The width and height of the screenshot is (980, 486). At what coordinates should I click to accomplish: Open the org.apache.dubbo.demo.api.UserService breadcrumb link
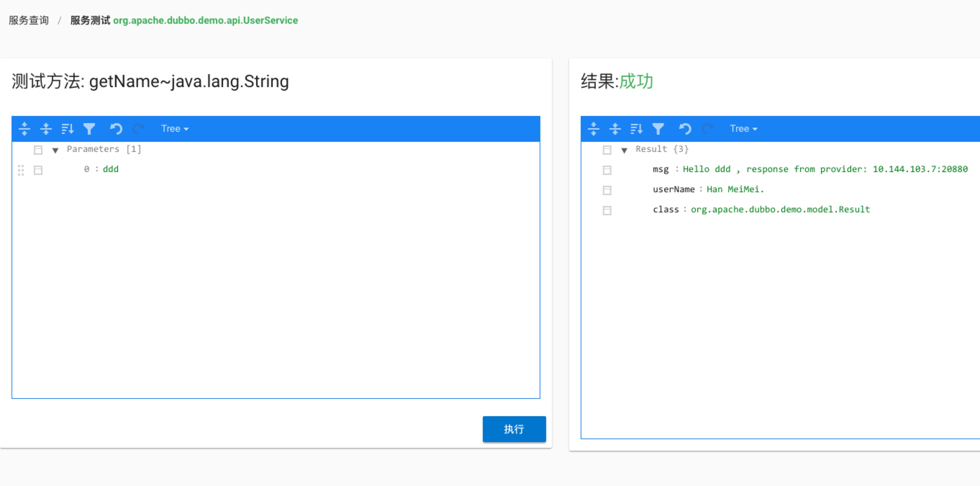pyautogui.click(x=206, y=21)
